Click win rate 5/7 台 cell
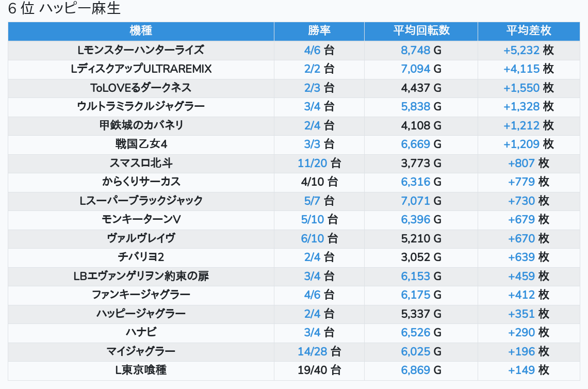Screen dimensions: 588x389 (319, 201)
